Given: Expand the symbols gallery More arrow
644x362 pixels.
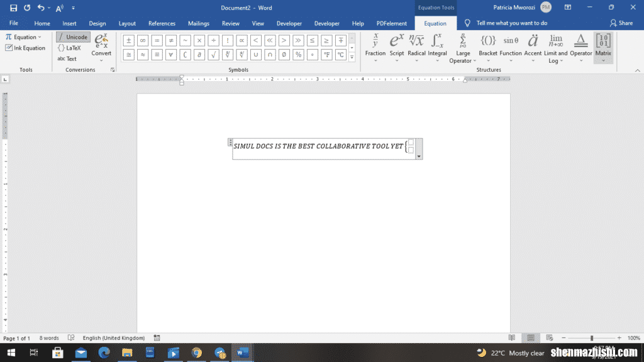Looking at the screenshot, I should tap(352, 57).
